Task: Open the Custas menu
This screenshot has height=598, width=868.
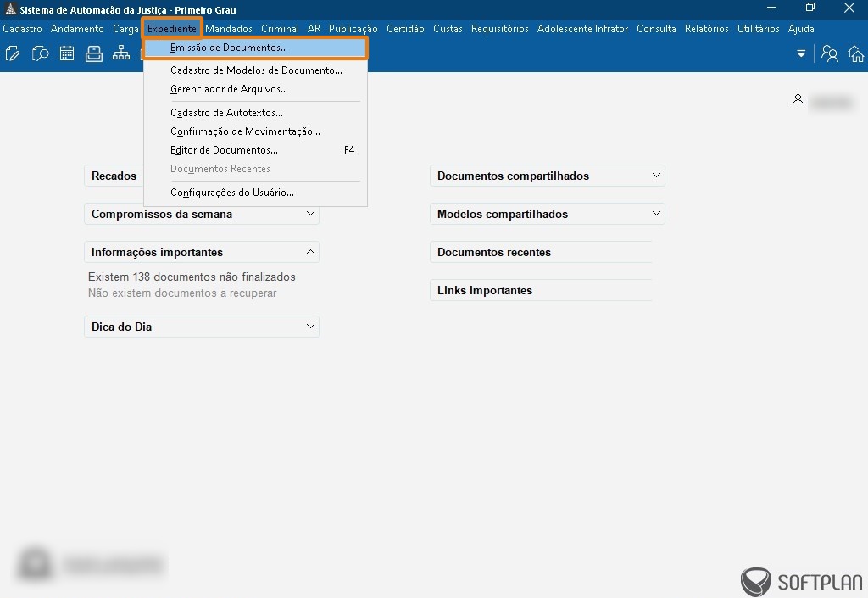Action: point(448,29)
